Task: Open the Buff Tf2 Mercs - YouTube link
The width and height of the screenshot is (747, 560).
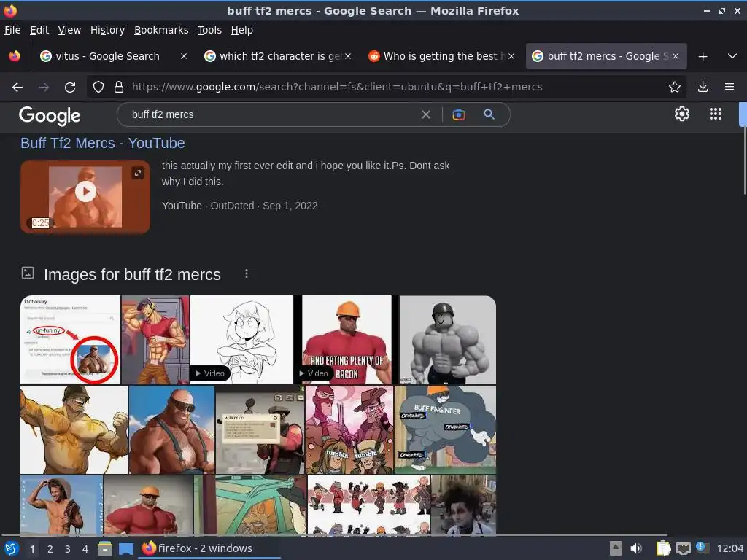Action: (102, 144)
